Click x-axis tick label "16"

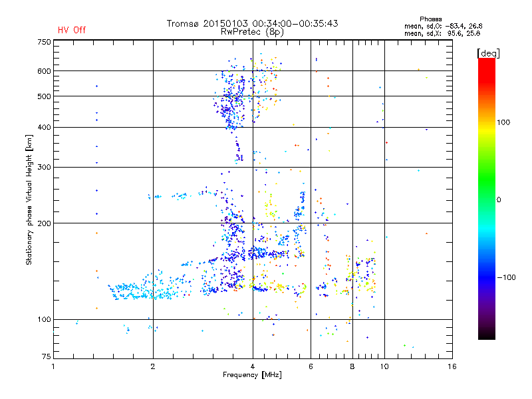coord(452,366)
